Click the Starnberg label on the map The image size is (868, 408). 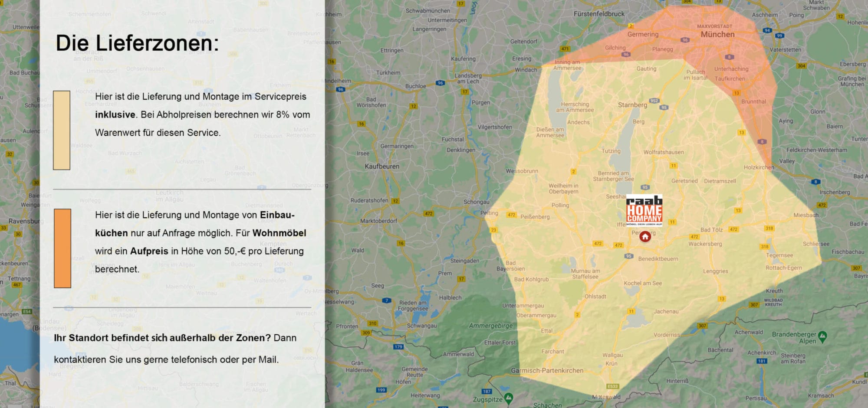point(632,105)
